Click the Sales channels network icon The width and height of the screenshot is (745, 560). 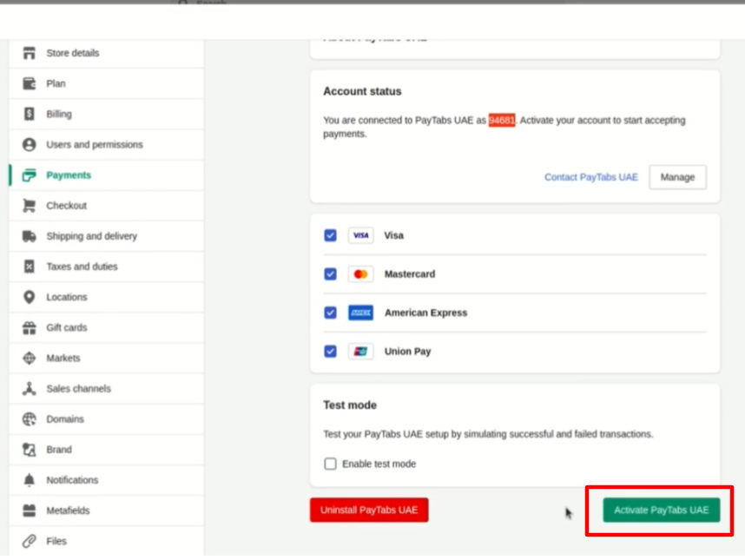pyautogui.click(x=29, y=389)
